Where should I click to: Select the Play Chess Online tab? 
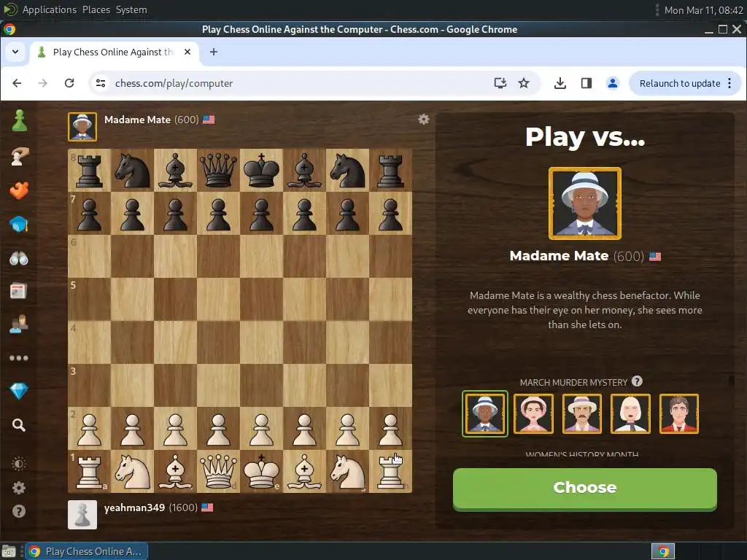(115, 52)
